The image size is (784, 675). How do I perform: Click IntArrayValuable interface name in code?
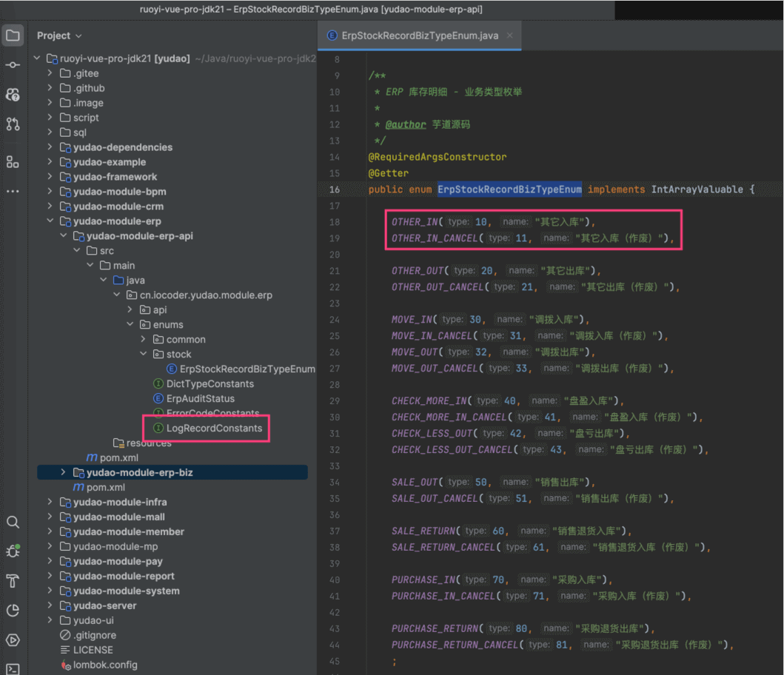click(x=697, y=189)
